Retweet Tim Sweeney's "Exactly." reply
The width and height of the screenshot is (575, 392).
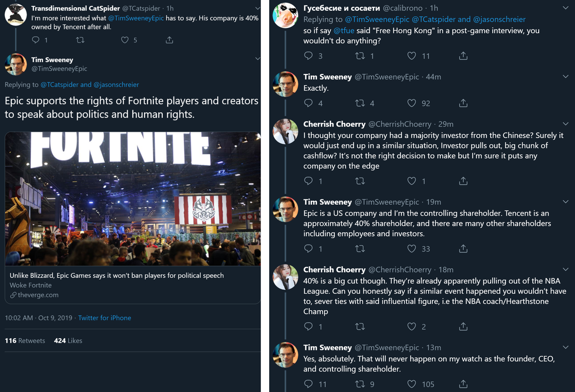(x=360, y=103)
